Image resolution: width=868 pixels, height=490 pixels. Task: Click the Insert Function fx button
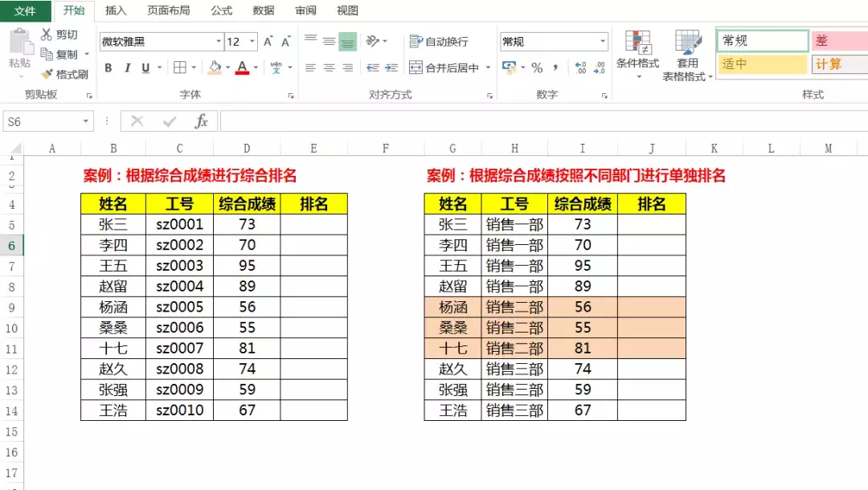[x=201, y=121]
